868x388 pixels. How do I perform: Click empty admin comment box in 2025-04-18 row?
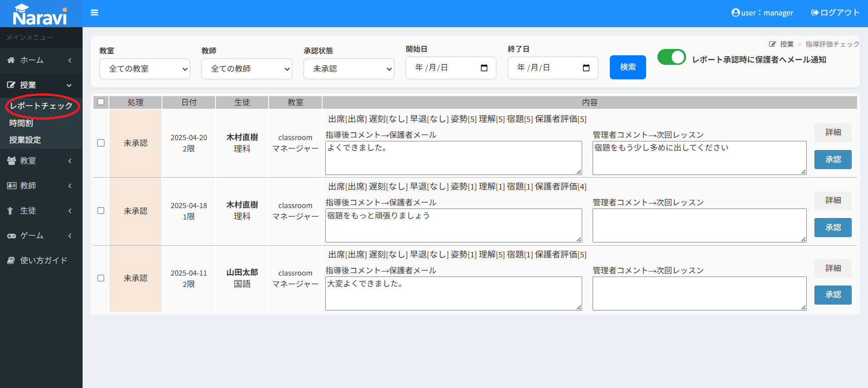coord(700,226)
